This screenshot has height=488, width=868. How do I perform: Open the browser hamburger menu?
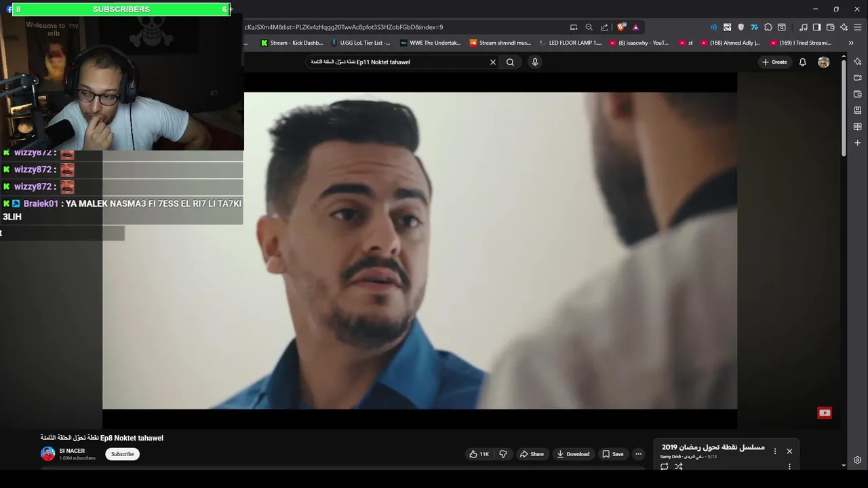858,27
